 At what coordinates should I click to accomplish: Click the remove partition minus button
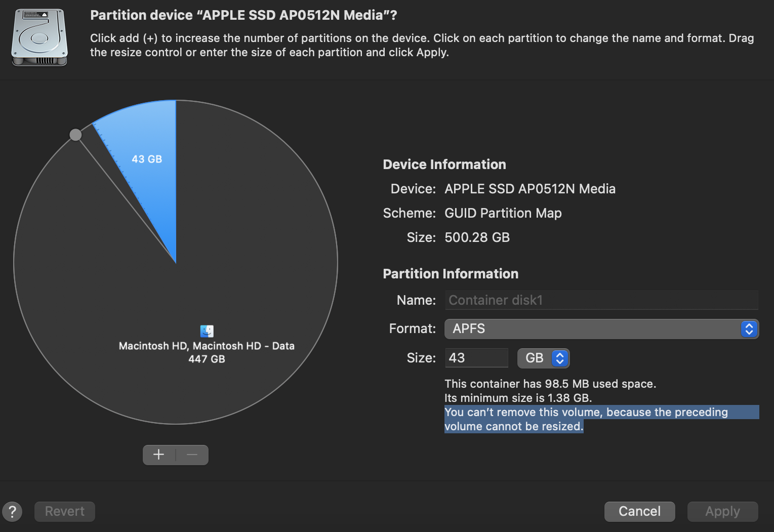pyautogui.click(x=192, y=455)
